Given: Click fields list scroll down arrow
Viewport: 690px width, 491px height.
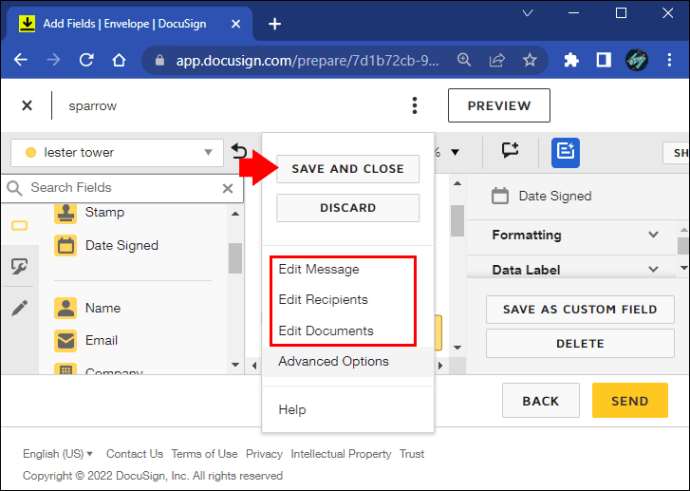Looking at the screenshot, I should point(235,365).
